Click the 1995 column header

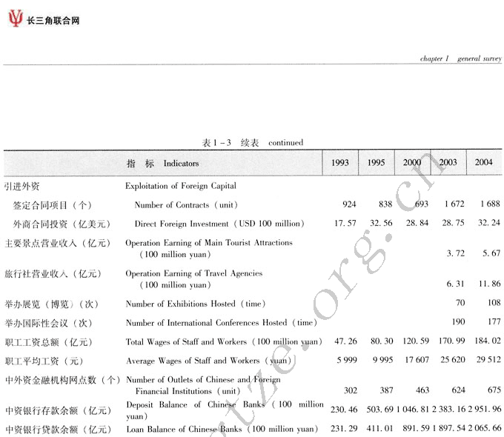click(376, 162)
